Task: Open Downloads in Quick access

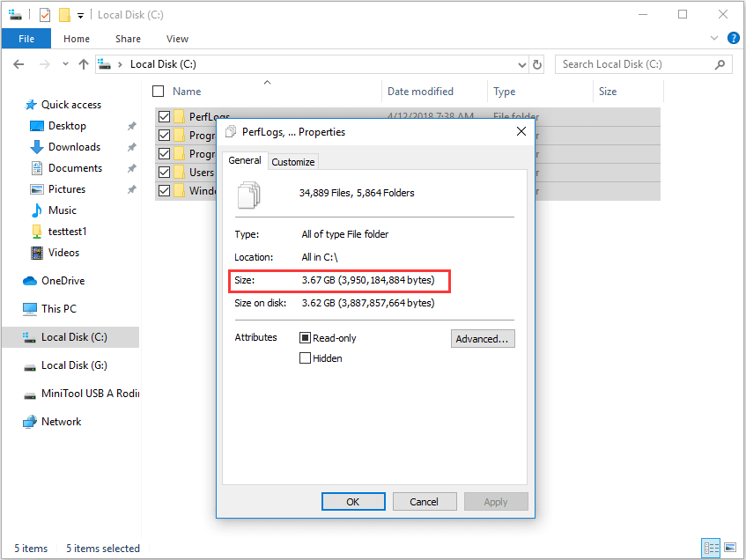Action: click(74, 147)
